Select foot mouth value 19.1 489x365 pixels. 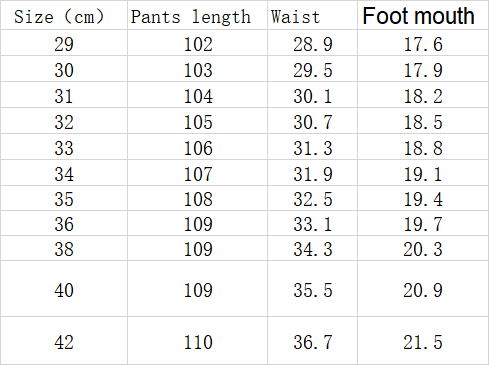423,173
